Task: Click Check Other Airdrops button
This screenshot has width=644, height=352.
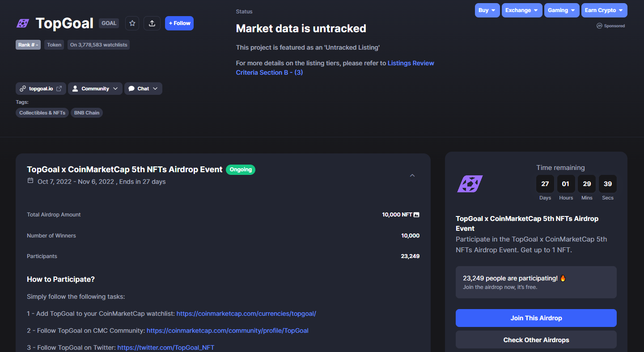Action: [536, 340]
